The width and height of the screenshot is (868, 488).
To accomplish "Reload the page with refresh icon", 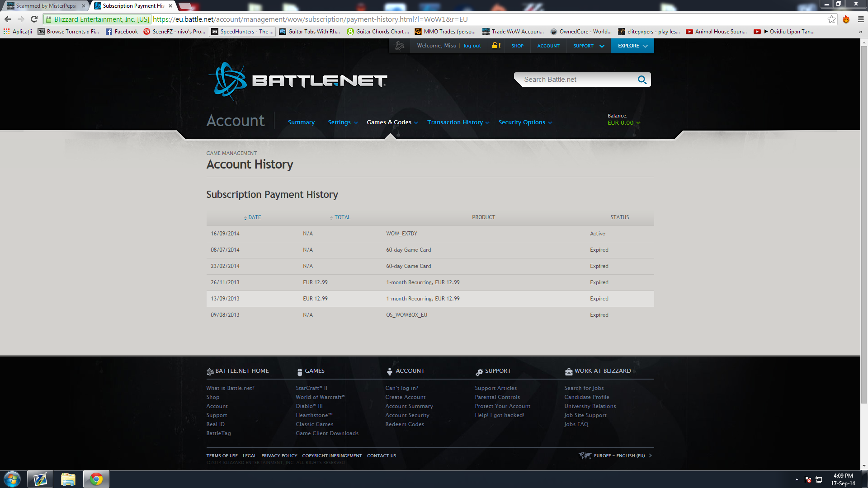I will (34, 19).
